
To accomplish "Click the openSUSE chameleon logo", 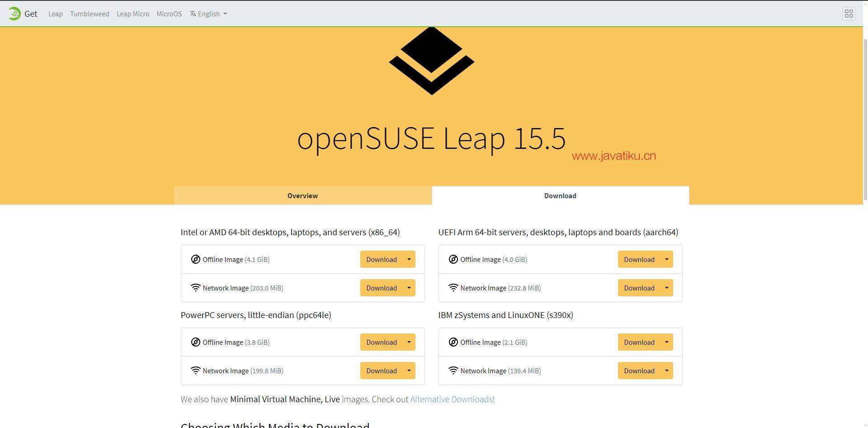I will [x=14, y=14].
